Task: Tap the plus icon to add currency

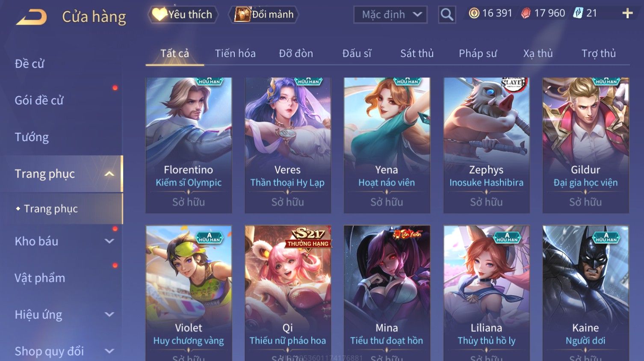Action: point(627,14)
